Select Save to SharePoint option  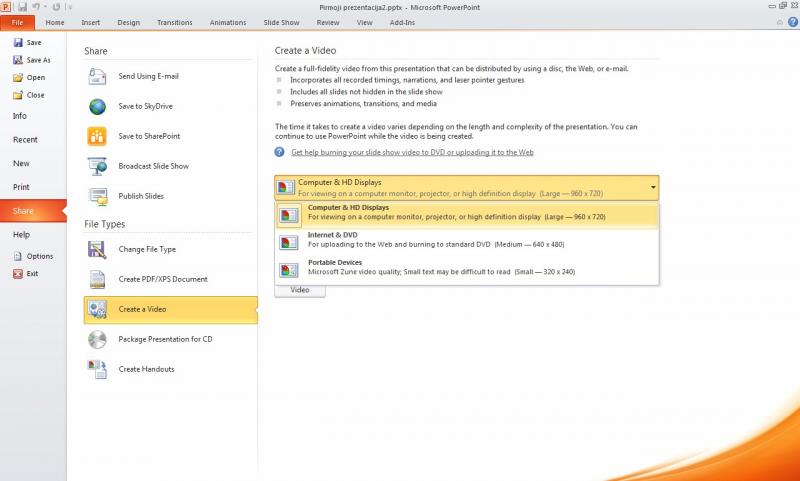[x=168, y=136]
